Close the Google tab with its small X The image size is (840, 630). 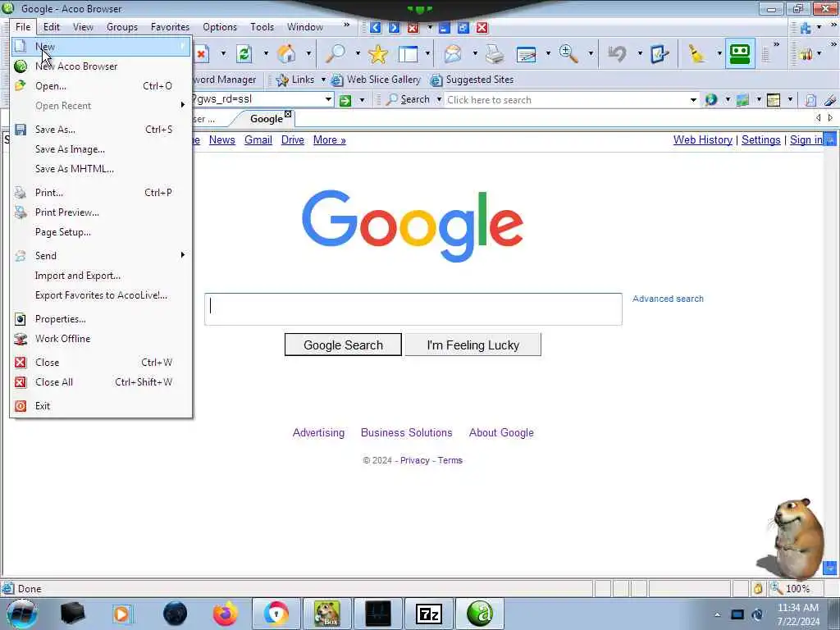[x=288, y=113]
